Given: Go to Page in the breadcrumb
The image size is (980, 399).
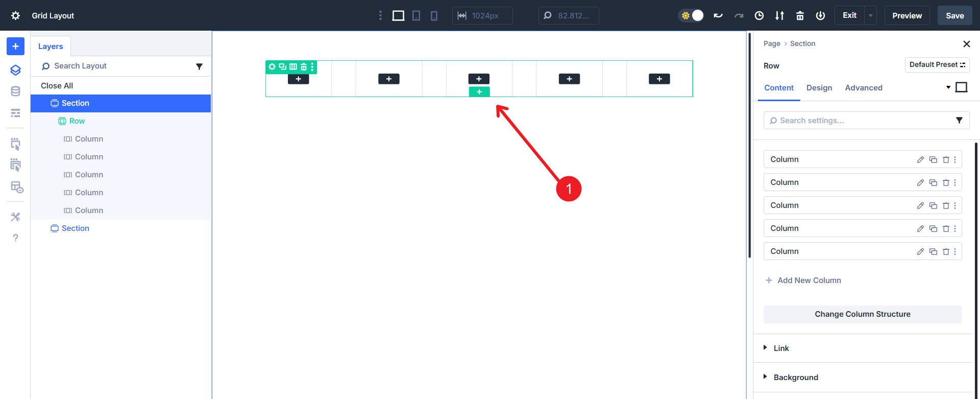Looking at the screenshot, I should pyautogui.click(x=772, y=43).
